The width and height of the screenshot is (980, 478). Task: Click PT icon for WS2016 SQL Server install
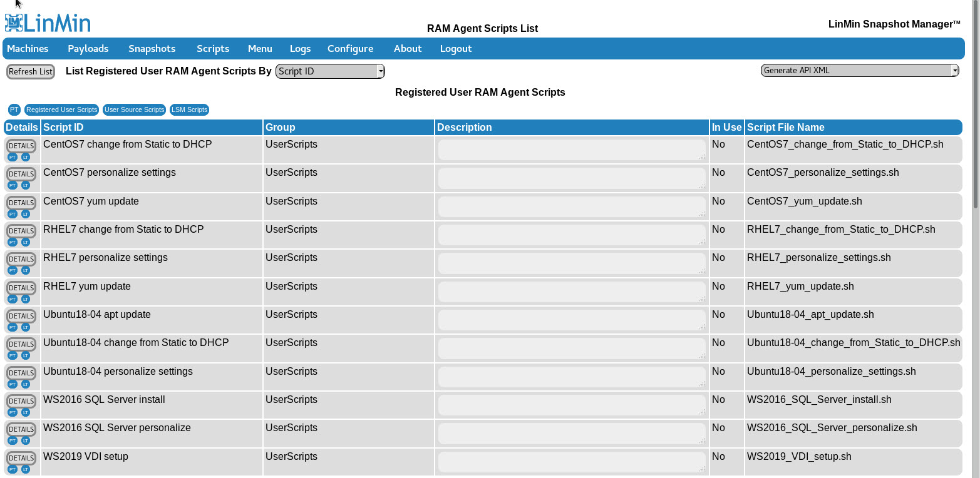tap(13, 412)
